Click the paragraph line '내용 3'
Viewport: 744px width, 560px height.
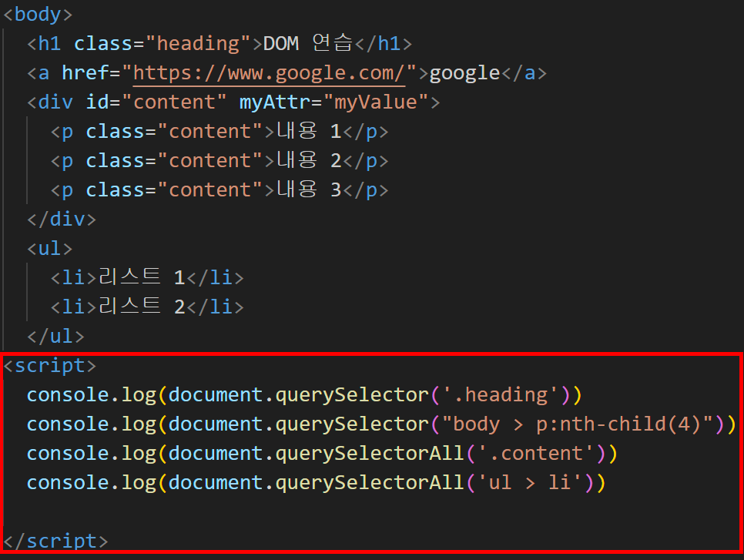point(220,189)
